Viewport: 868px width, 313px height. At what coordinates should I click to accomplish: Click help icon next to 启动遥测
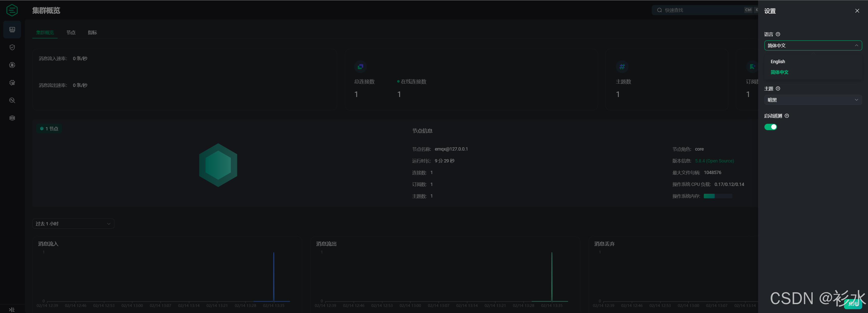(786, 116)
